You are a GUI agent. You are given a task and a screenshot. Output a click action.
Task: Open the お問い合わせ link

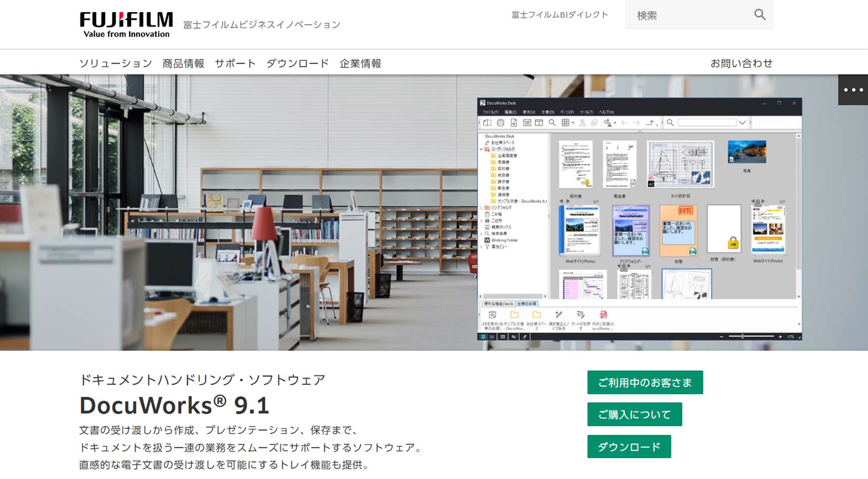(741, 63)
